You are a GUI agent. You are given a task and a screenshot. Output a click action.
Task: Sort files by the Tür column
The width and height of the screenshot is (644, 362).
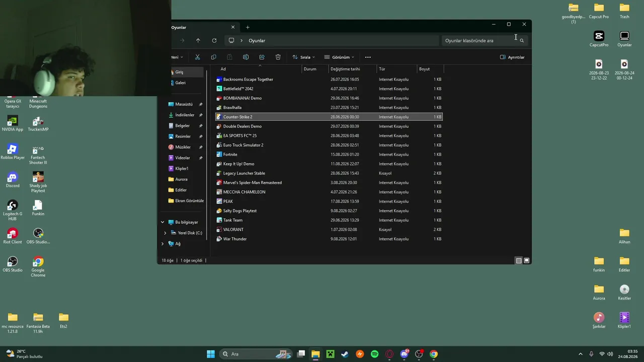pos(396,69)
